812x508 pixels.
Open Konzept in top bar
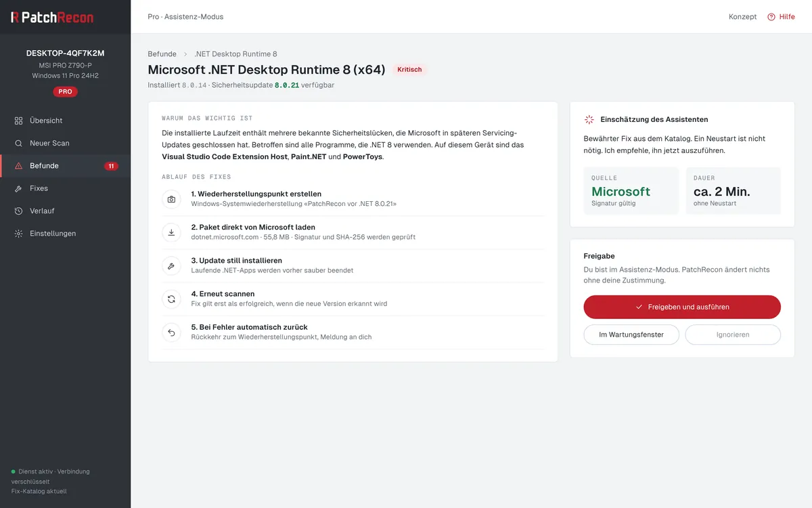pyautogui.click(x=742, y=17)
